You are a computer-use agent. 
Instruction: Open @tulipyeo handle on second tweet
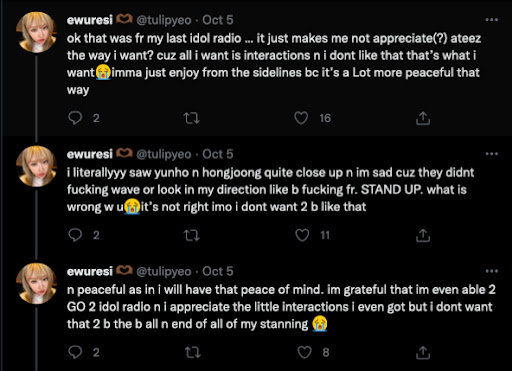coord(164,154)
